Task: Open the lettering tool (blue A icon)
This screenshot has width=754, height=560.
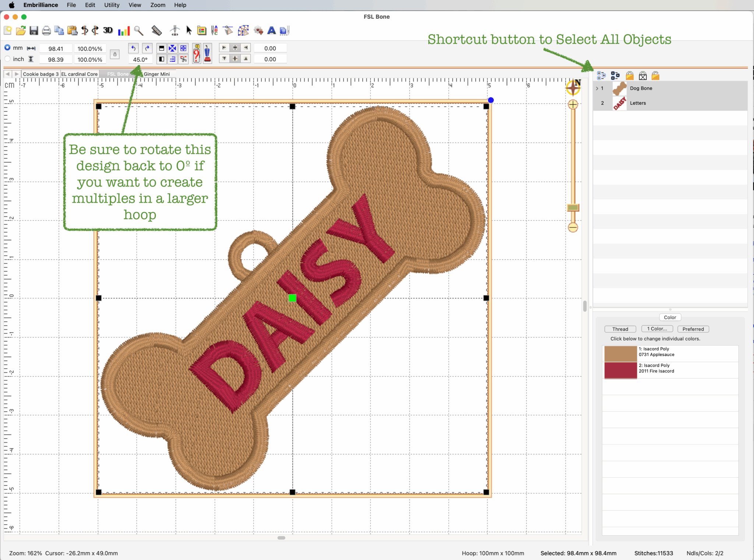Action: [x=271, y=31]
